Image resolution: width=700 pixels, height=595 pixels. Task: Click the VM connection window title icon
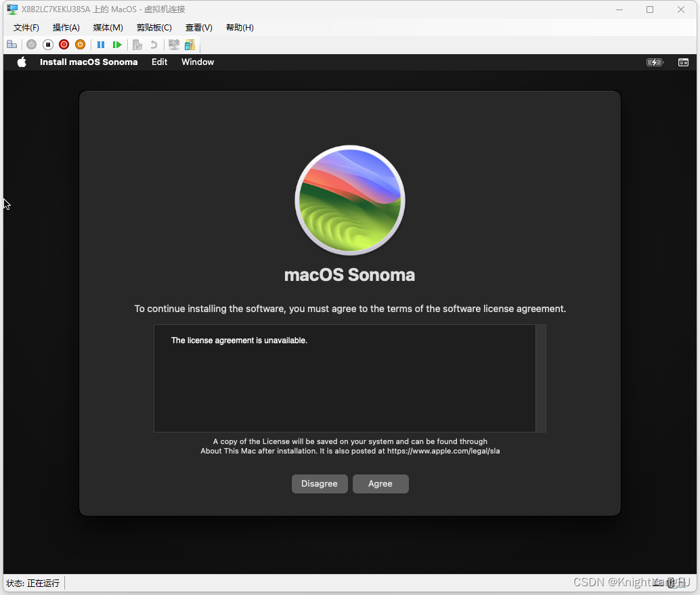pyautogui.click(x=12, y=9)
